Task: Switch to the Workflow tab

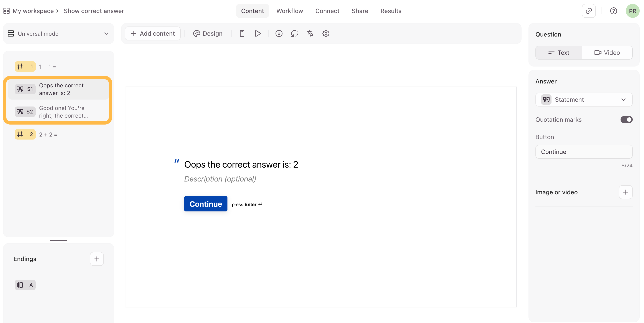Action: [x=289, y=11]
